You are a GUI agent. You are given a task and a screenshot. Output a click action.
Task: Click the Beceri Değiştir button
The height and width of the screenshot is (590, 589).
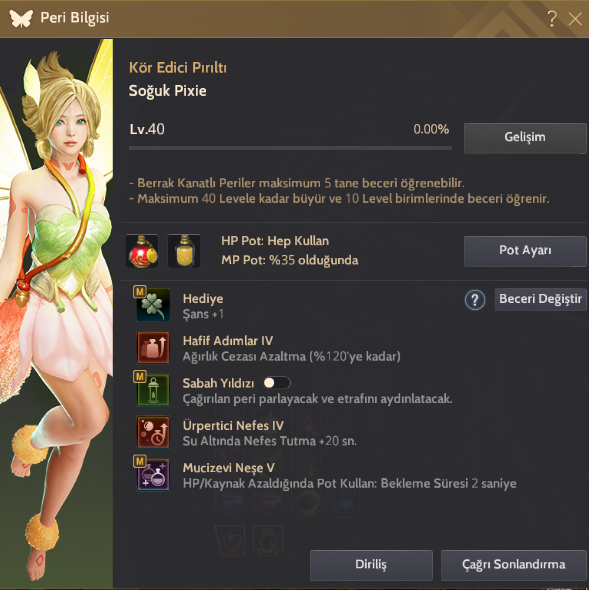(x=540, y=299)
